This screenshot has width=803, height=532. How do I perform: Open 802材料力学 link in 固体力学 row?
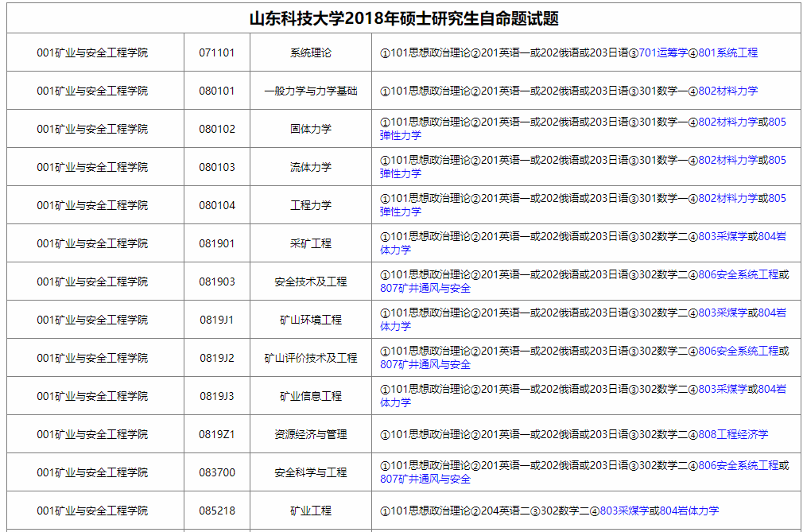coord(727,122)
